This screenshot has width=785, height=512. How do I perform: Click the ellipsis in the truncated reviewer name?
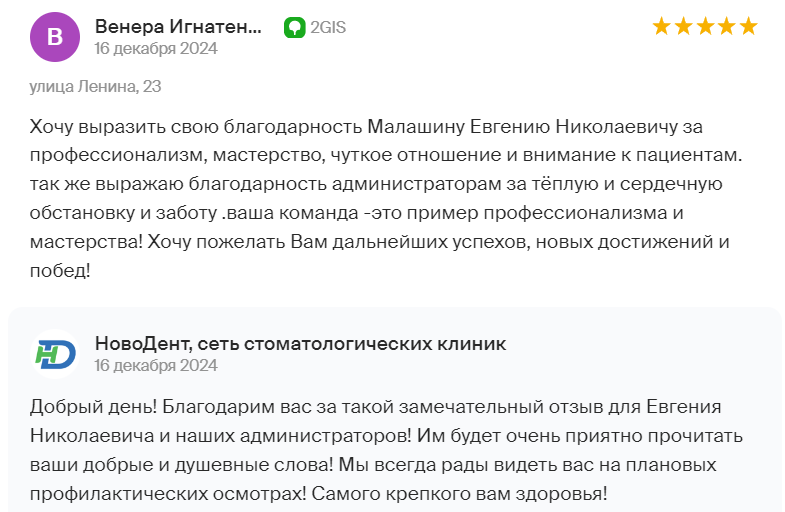254,31
